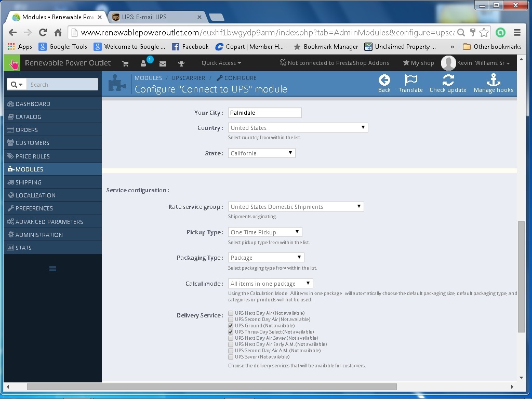532x399 pixels.
Task: Collapse sidebar with the hamburger icon
Action: [52, 269]
